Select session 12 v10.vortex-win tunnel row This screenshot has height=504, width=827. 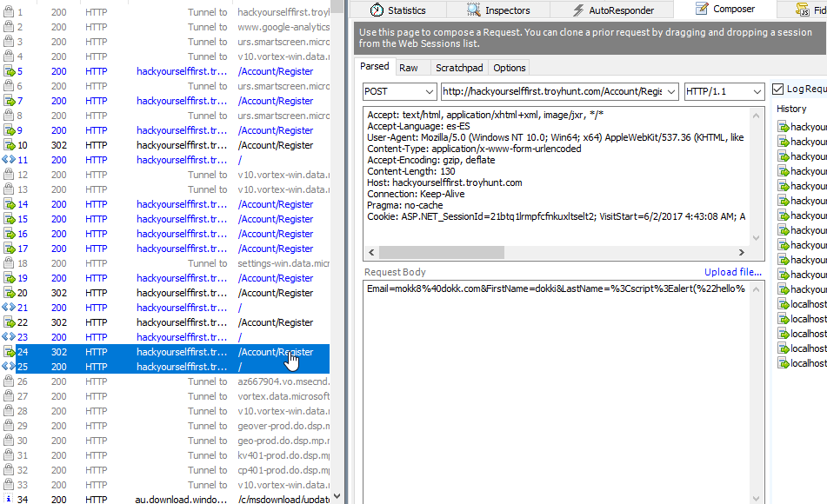(166, 175)
